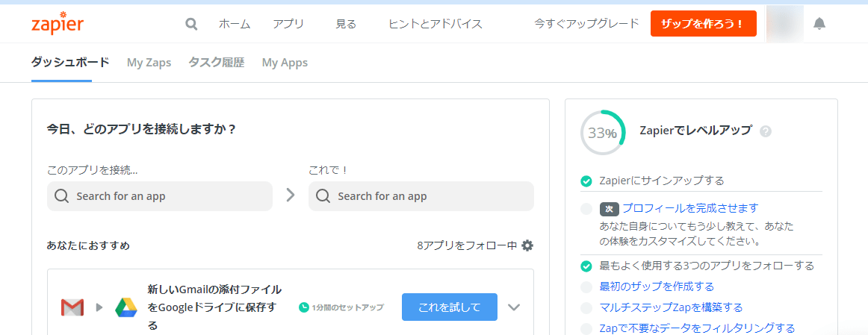Select the ダッシュボード tab
Screen dimensions: 868x335
point(70,63)
